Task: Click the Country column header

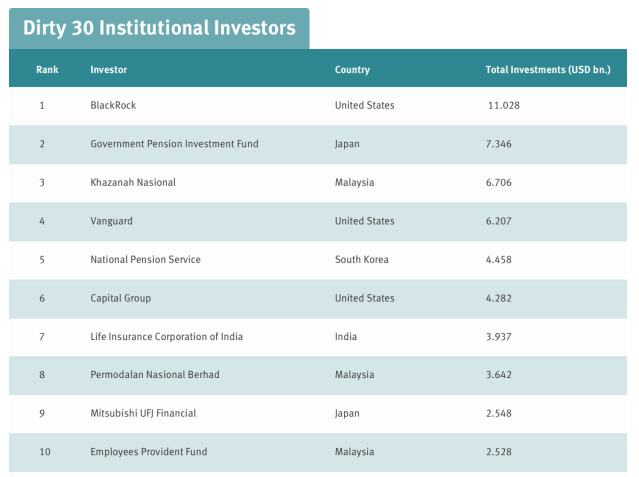Action: point(352,70)
